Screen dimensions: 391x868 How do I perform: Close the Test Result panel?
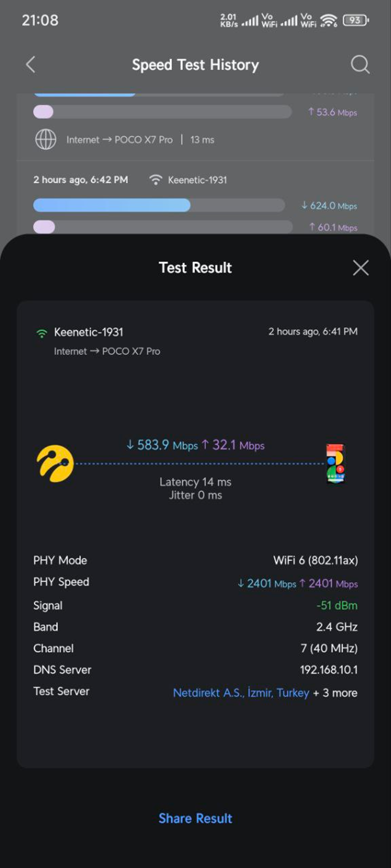361,268
